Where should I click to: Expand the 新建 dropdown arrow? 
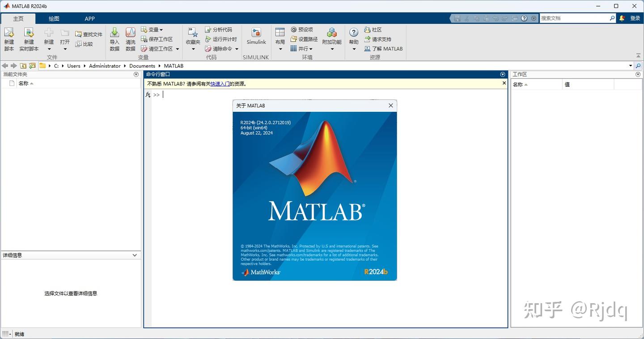tap(49, 49)
